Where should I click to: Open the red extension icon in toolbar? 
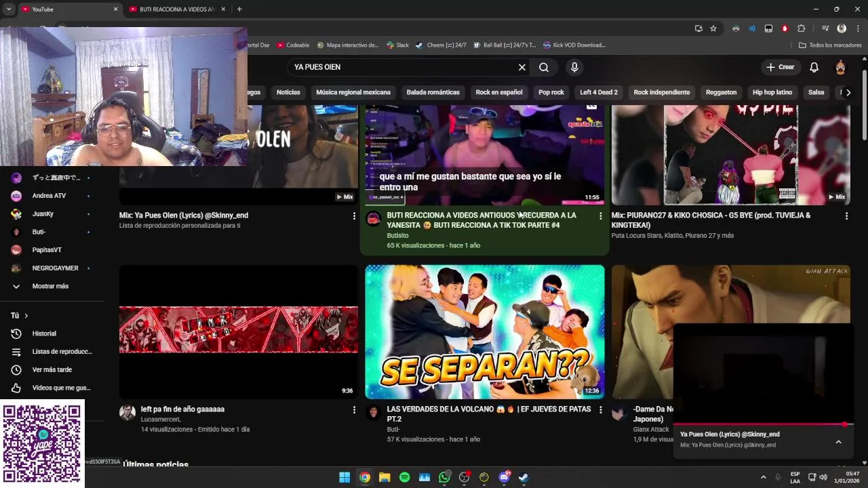(785, 28)
